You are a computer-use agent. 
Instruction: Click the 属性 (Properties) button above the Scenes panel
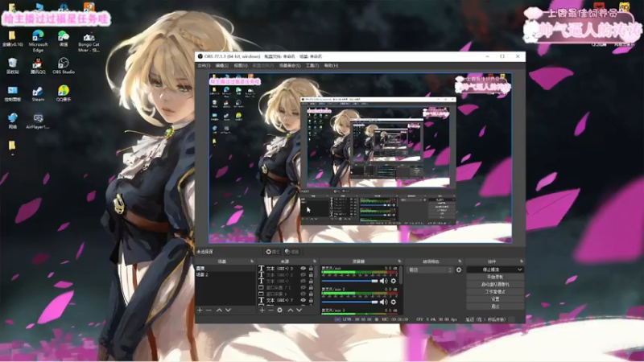click(x=273, y=252)
